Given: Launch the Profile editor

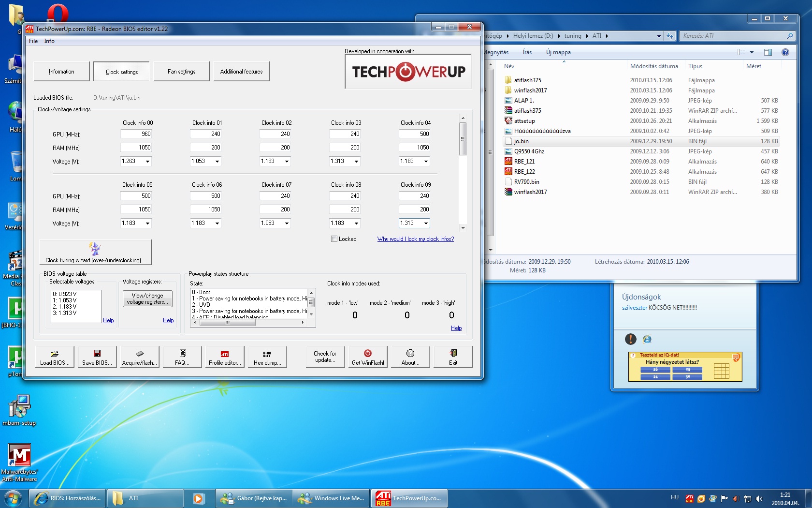Looking at the screenshot, I should coord(225,357).
